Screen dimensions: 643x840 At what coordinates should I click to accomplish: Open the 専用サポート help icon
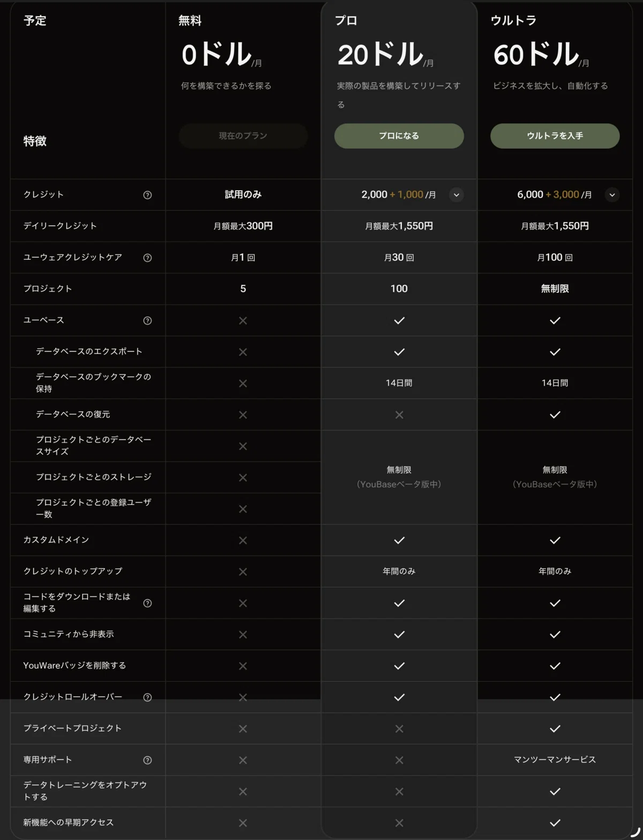click(x=147, y=760)
